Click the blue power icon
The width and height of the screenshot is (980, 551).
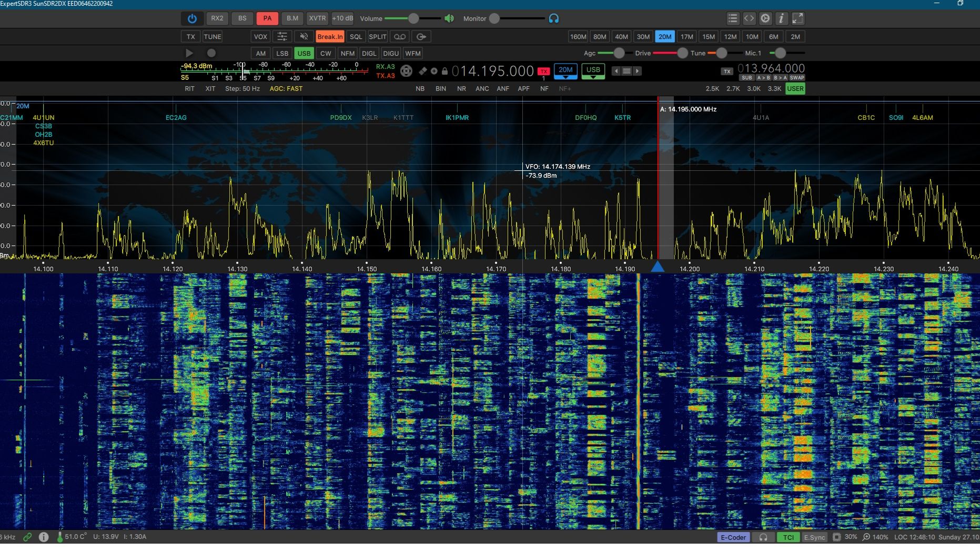click(192, 18)
